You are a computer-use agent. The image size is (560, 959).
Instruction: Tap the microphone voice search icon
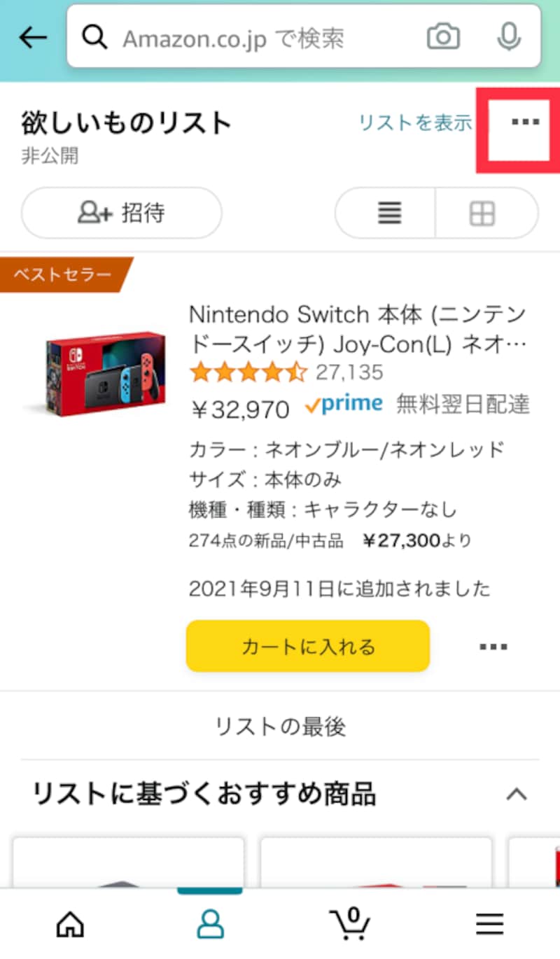[x=508, y=37]
